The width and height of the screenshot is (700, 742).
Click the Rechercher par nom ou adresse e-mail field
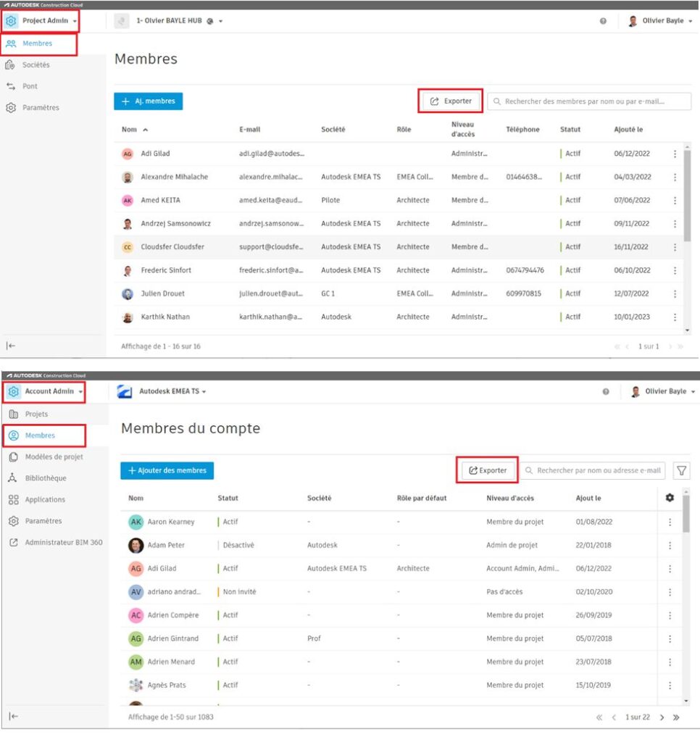(x=599, y=471)
